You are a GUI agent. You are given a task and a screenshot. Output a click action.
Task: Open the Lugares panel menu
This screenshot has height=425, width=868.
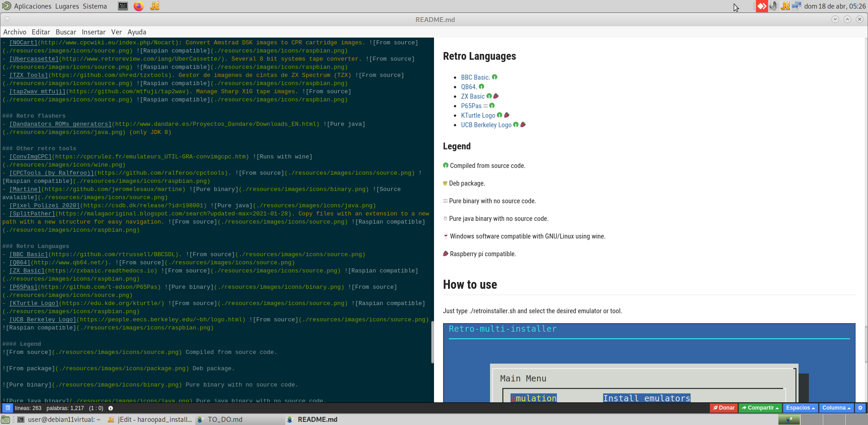coord(67,6)
